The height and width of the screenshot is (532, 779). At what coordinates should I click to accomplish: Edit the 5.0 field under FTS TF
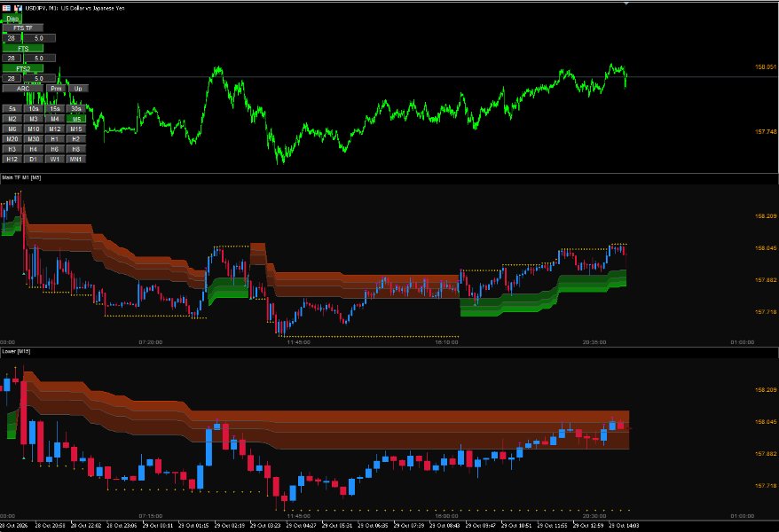pyautogui.click(x=39, y=38)
